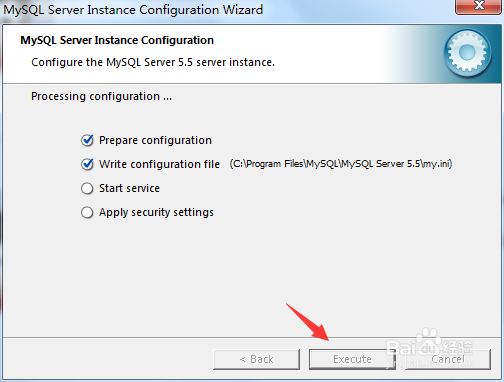Viewport: 504px width, 382px height.
Task: Select the Start service step label
Action: [129, 188]
